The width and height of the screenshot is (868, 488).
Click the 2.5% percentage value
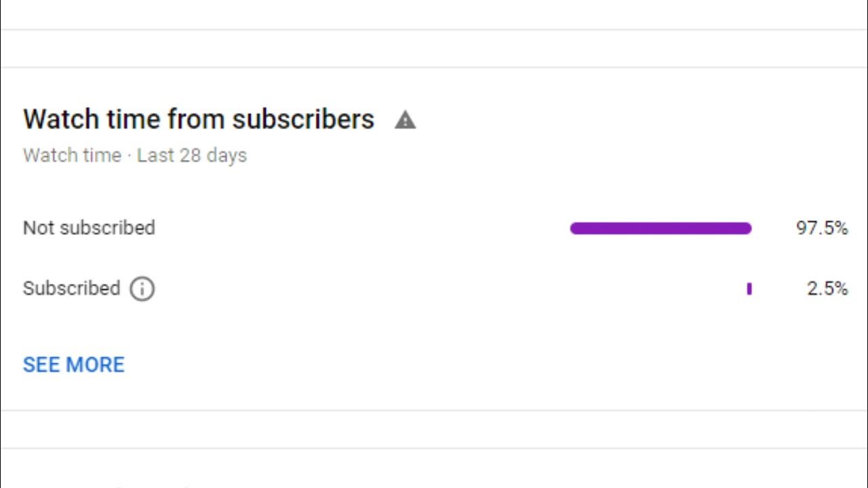click(x=827, y=289)
